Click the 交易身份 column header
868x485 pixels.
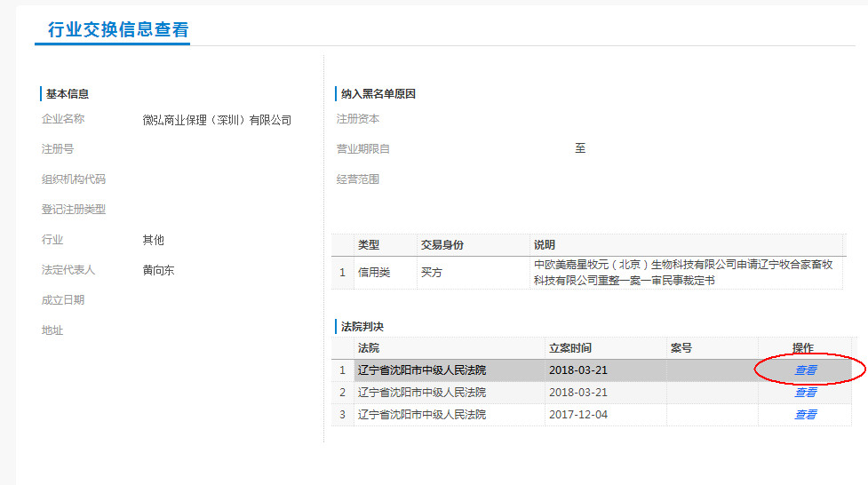(442, 244)
